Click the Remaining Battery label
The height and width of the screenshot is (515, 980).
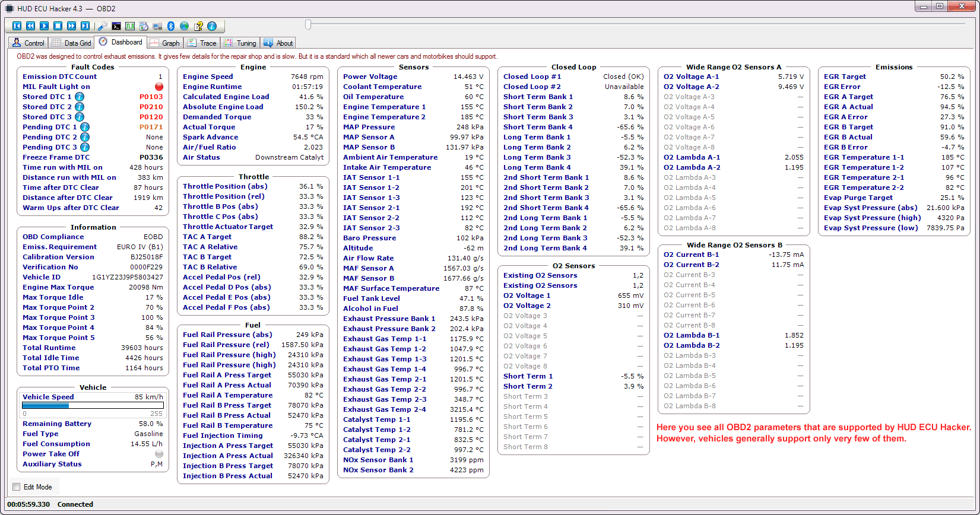coord(57,424)
